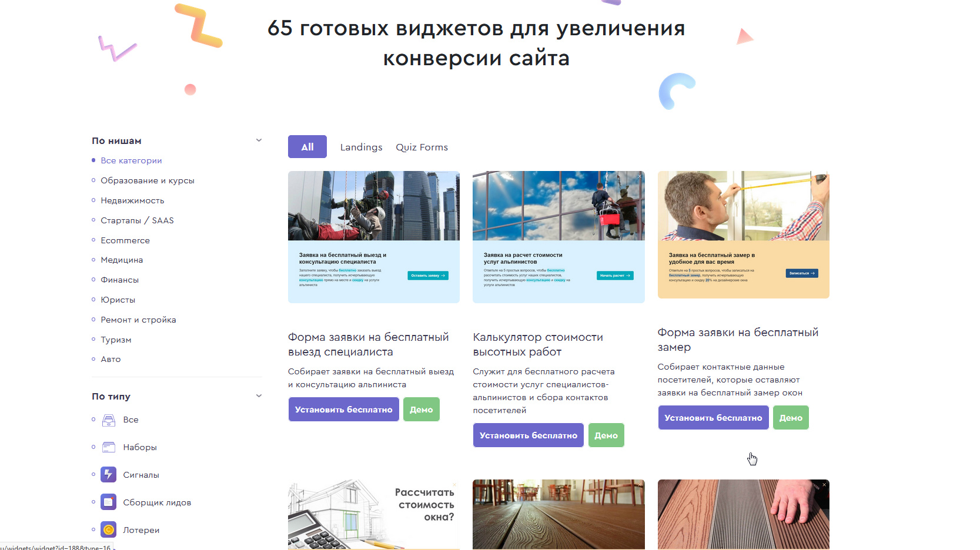This screenshot has height=550, width=980.
Task: Switch to the 'Quiz Forms' tab
Action: click(422, 147)
